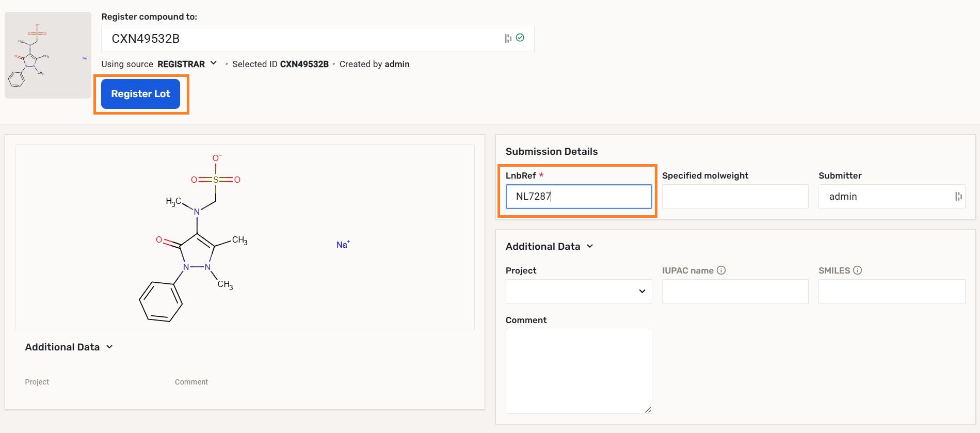Open the Project dropdown

click(579, 292)
